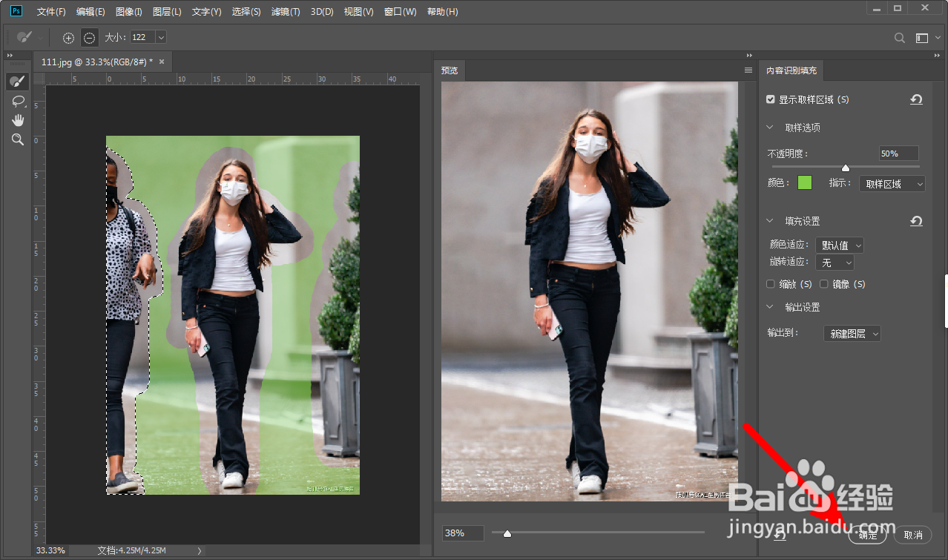Open the 帮助(H) menu
Image resolution: width=948 pixels, height=560 pixels.
click(443, 12)
